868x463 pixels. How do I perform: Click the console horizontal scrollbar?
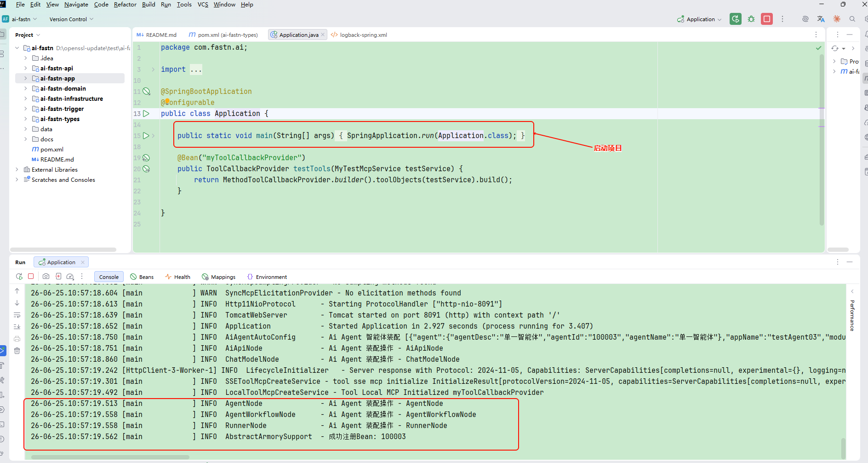tap(110, 457)
